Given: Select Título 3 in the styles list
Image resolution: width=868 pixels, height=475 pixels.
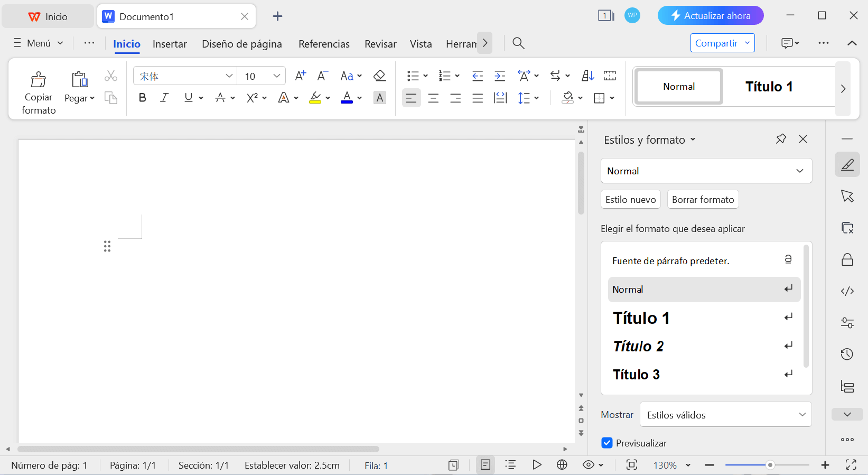Looking at the screenshot, I should pyautogui.click(x=704, y=374).
